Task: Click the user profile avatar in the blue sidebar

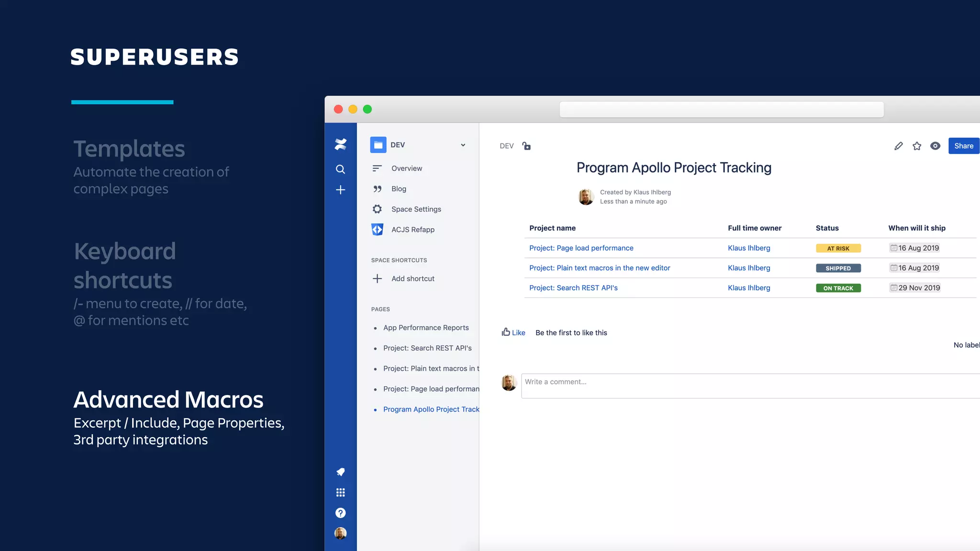Action: coord(340,533)
